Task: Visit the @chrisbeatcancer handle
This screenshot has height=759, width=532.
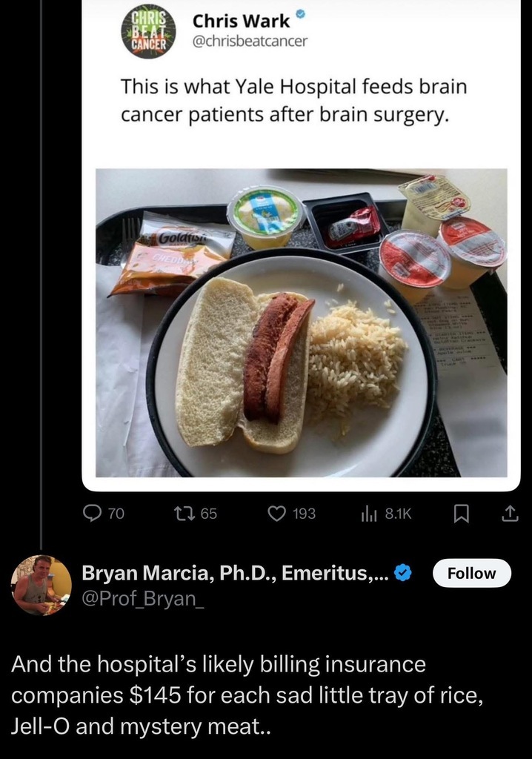Action: (x=249, y=42)
